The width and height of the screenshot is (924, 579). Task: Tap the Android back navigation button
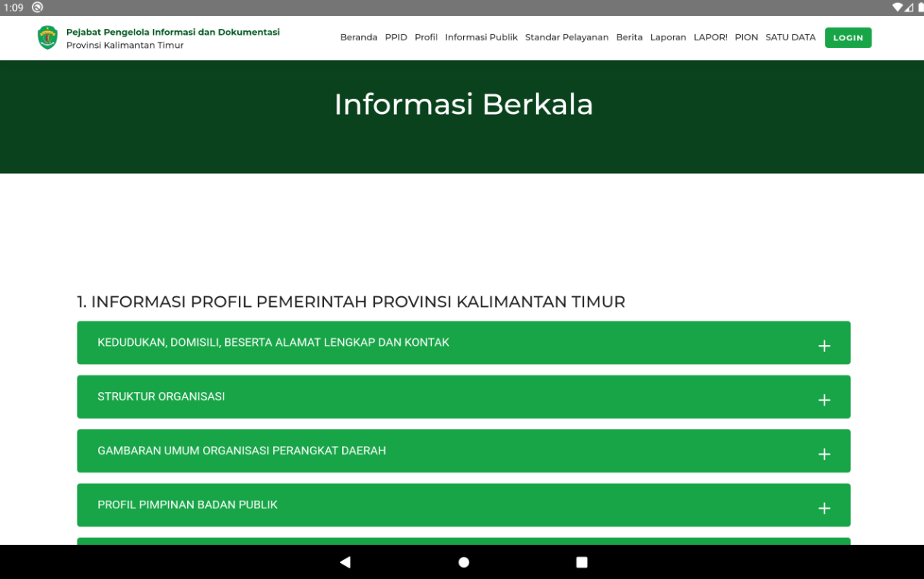point(345,562)
